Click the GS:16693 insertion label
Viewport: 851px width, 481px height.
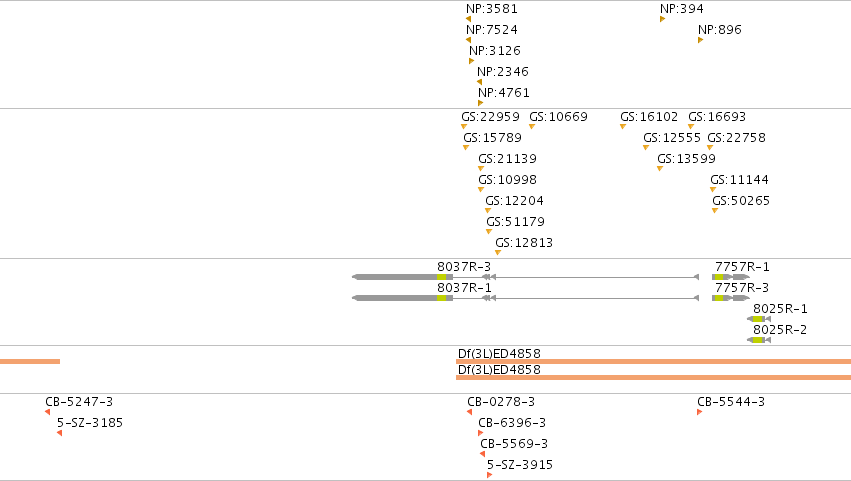pyautogui.click(x=717, y=117)
